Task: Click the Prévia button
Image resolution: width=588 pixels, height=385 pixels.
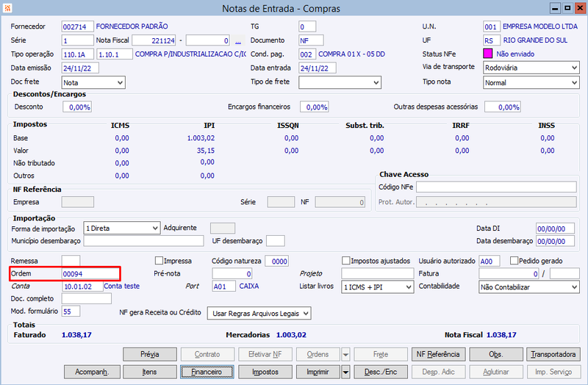Action: (x=150, y=354)
